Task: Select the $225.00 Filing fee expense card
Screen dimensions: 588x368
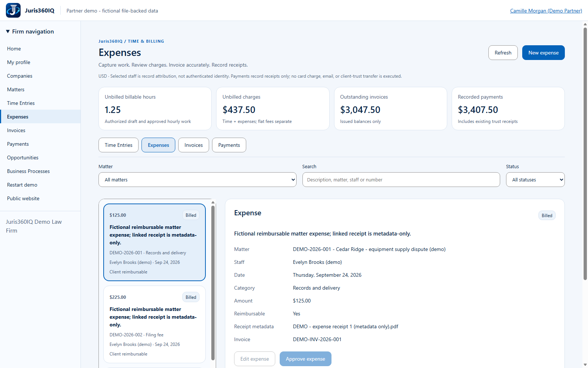Action: tap(154, 324)
